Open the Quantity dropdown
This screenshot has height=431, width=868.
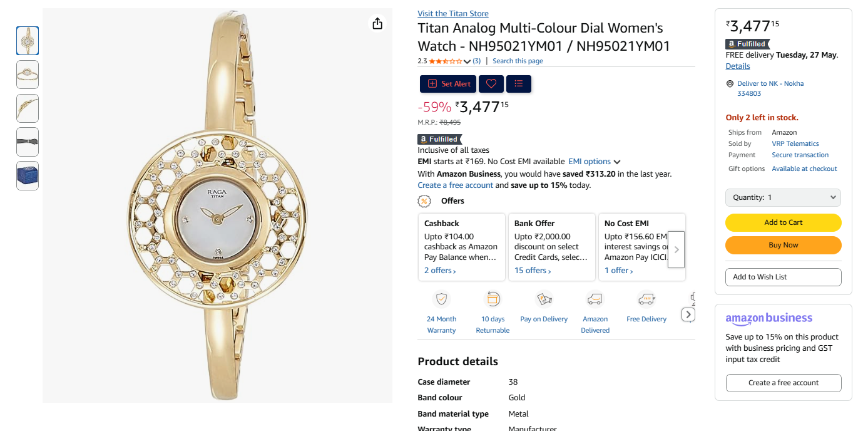tap(783, 197)
